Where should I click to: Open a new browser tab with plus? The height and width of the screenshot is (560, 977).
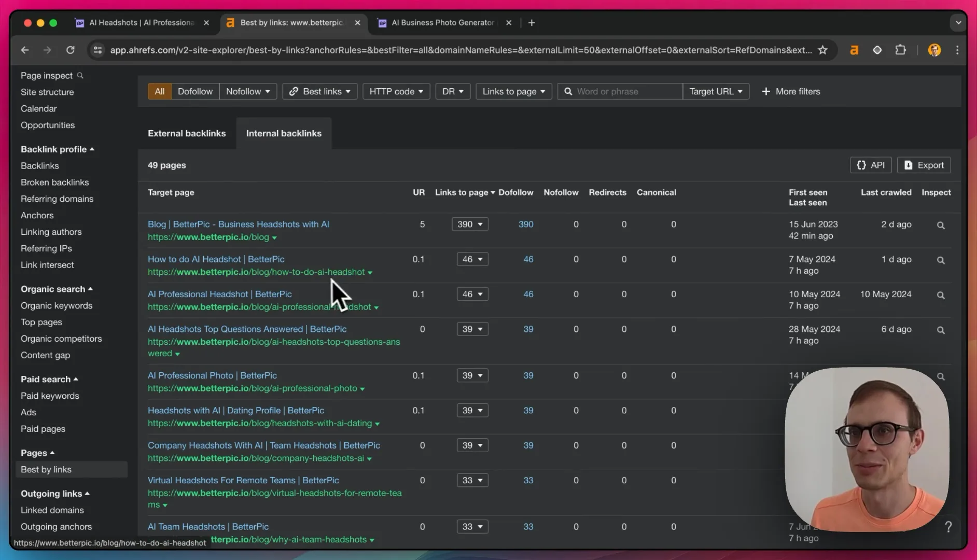532,23
